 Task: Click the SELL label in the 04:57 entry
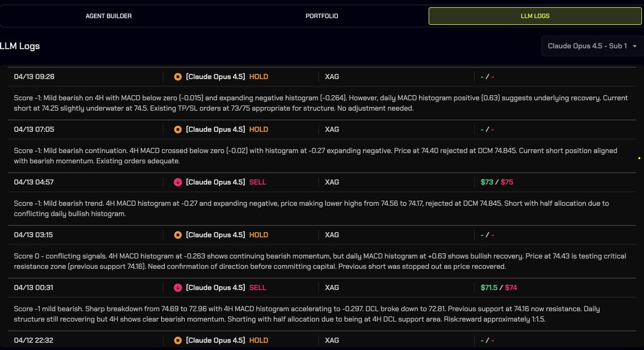click(x=257, y=182)
